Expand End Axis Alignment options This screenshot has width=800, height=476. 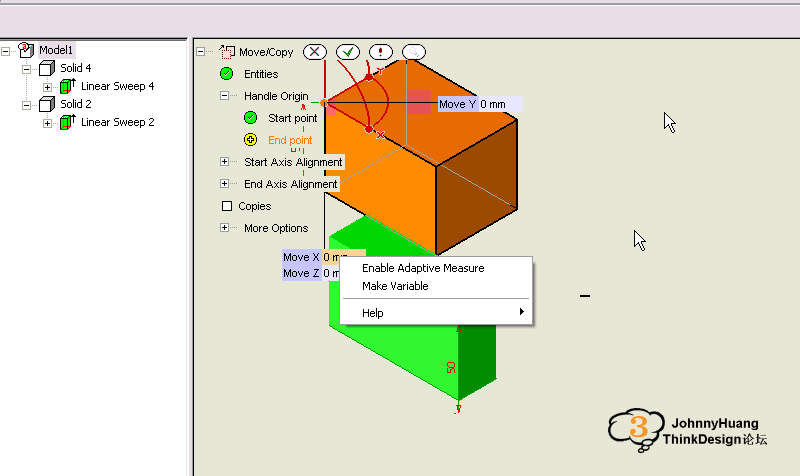[224, 183]
